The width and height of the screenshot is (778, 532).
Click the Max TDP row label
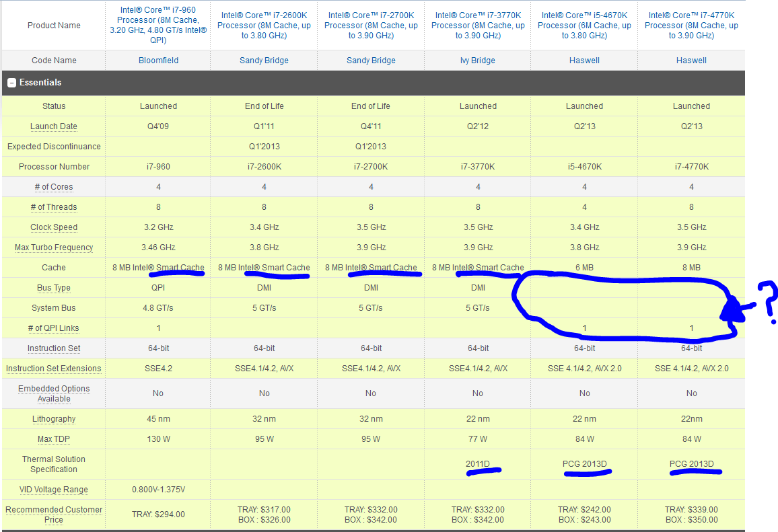(54, 439)
